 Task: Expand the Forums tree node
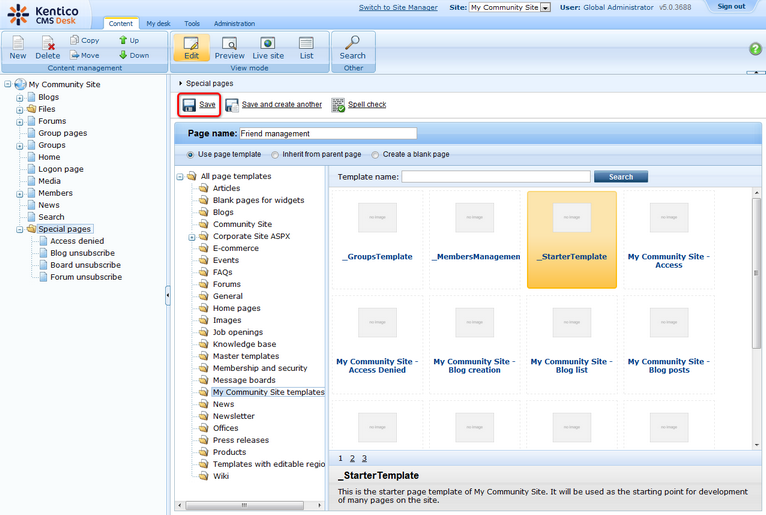tap(20, 122)
